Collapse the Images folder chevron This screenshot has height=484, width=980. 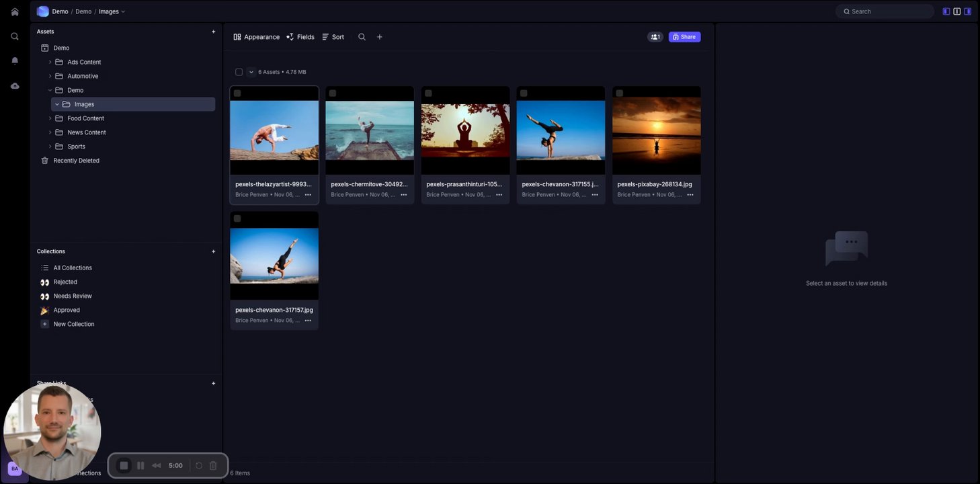click(x=57, y=104)
